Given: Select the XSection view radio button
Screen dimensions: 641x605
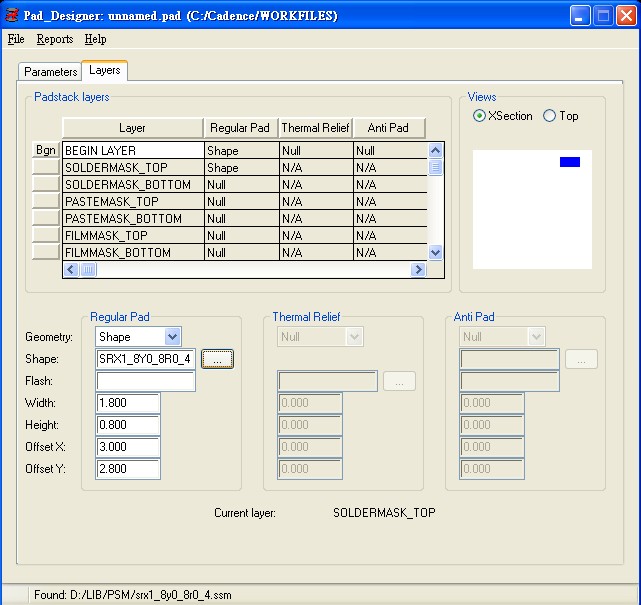Looking at the screenshot, I should point(480,116).
